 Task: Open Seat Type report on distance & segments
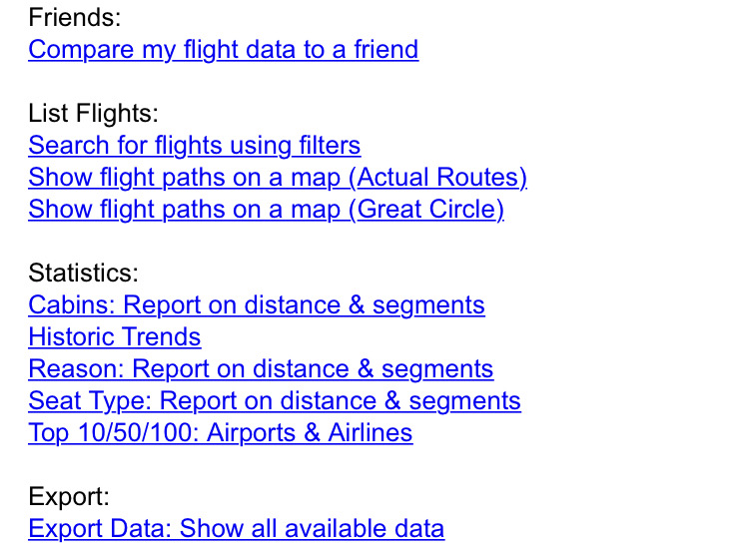coord(274,400)
